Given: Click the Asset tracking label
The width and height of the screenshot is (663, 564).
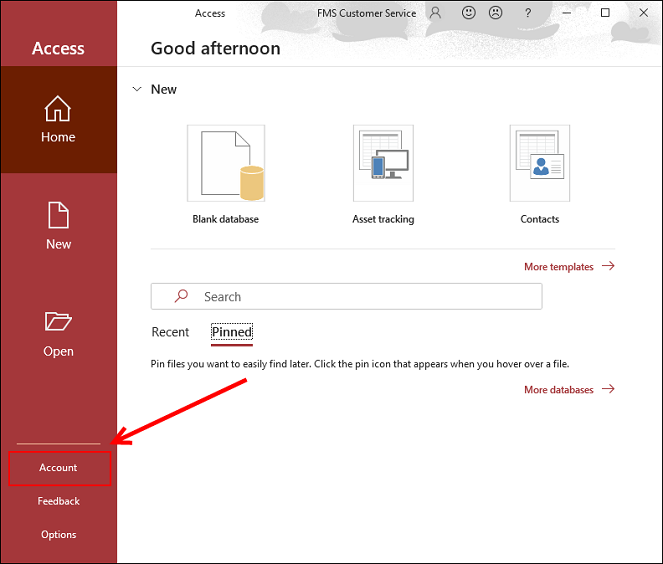Looking at the screenshot, I should [x=383, y=219].
